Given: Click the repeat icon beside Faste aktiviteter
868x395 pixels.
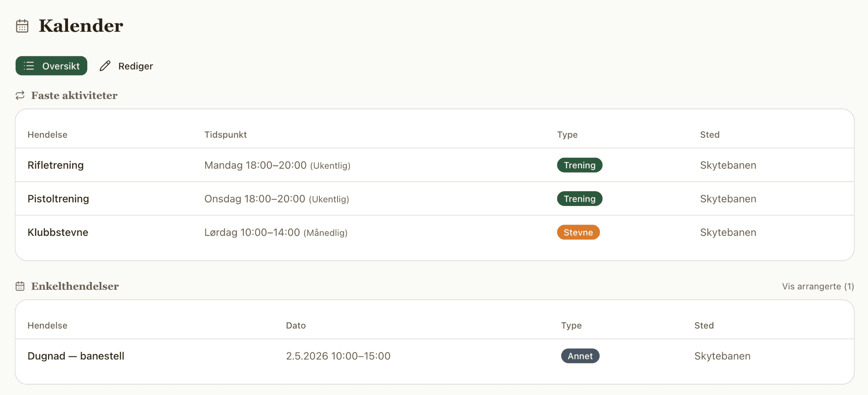Looking at the screenshot, I should [x=20, y=95].
